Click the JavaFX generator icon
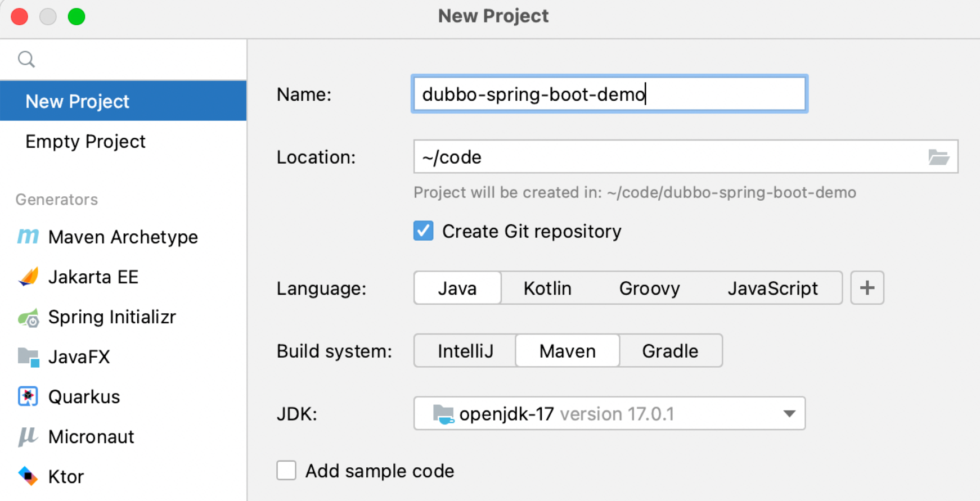 click(28, 357)
